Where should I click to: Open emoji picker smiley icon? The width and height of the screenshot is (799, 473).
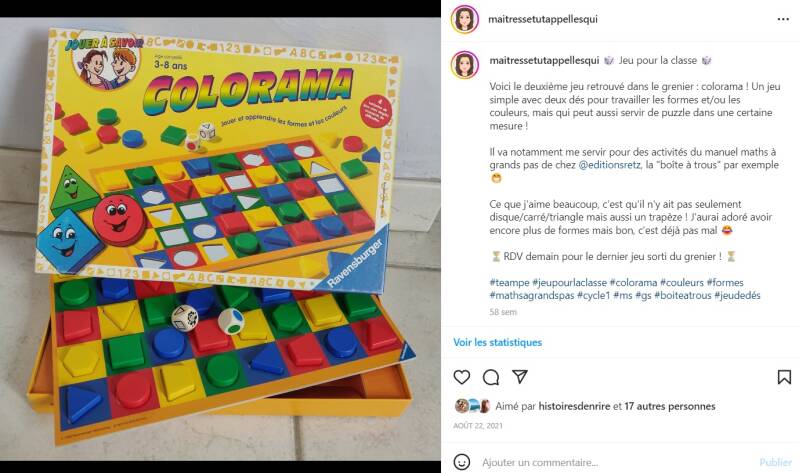point(462,462)
